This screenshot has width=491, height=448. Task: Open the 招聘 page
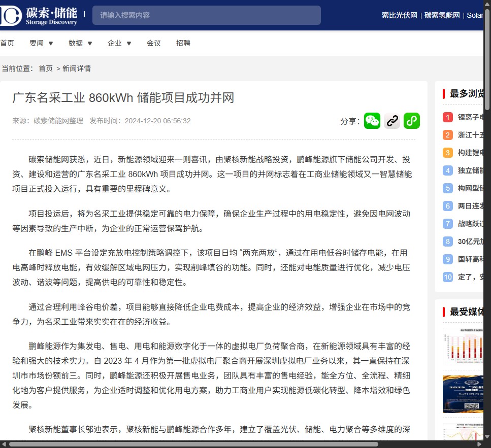point(183,43)
